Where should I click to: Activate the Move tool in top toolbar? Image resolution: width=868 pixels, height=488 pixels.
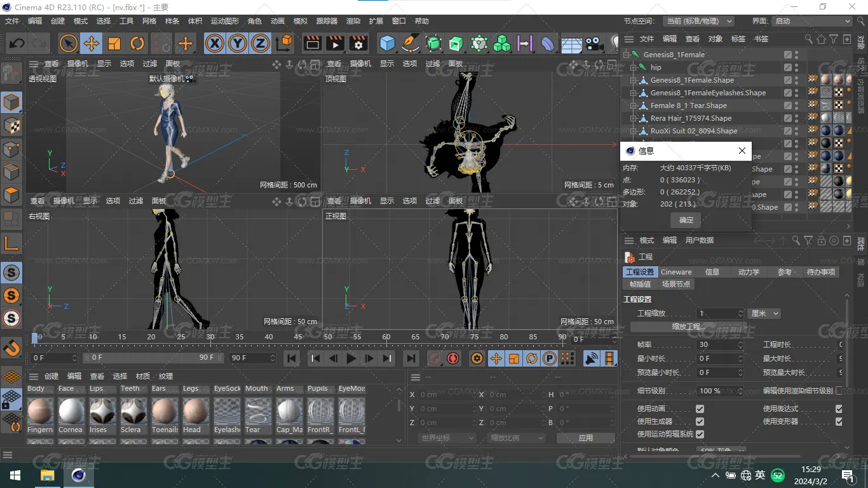pos(92,43)
